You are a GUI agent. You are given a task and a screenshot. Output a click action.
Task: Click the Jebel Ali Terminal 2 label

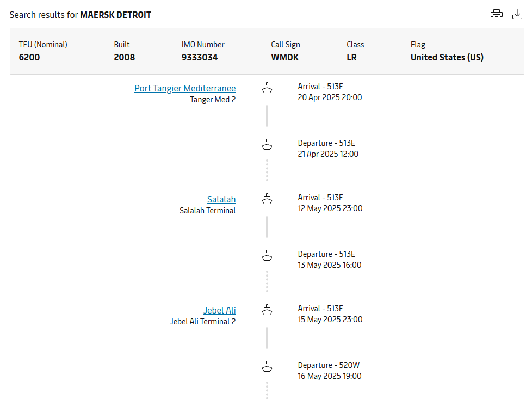pyautogui.click(x=203, y=322)
